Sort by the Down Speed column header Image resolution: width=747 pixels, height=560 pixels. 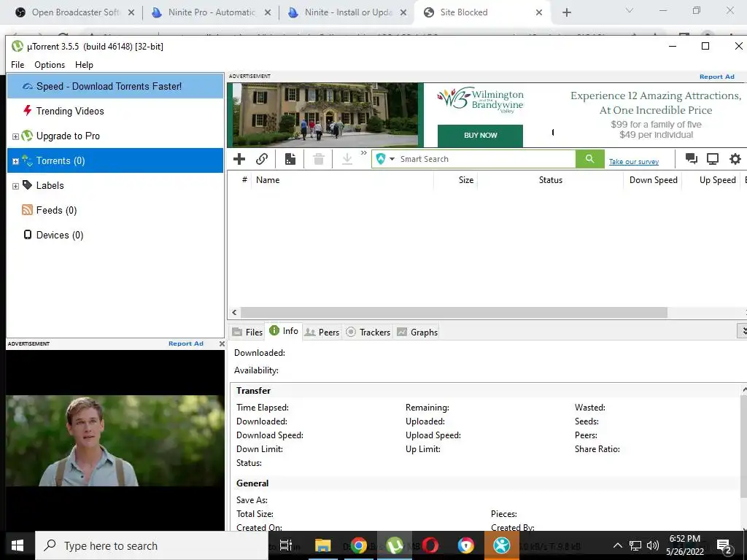pyautogui.click(x=653, y=180)
